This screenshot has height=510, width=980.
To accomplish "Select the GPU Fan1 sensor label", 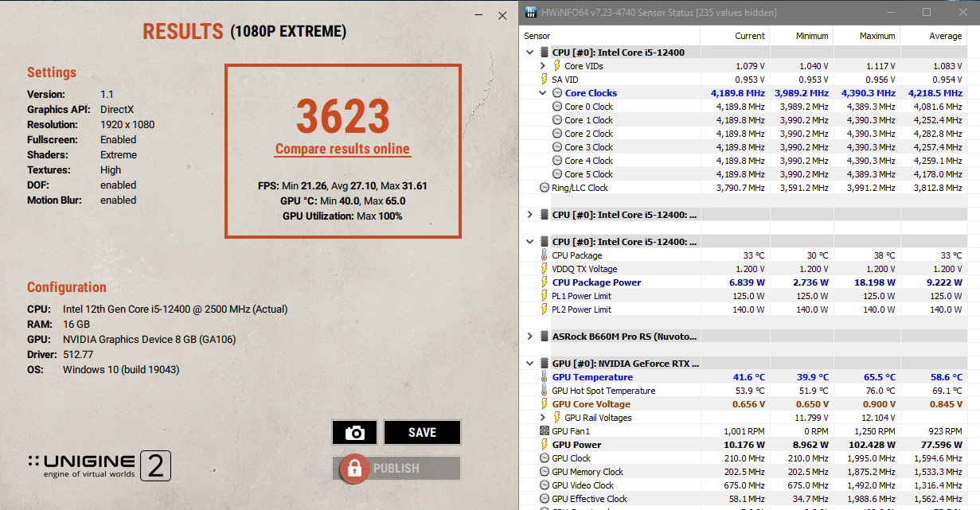I will pyautogui.click(x=571, y=431).
